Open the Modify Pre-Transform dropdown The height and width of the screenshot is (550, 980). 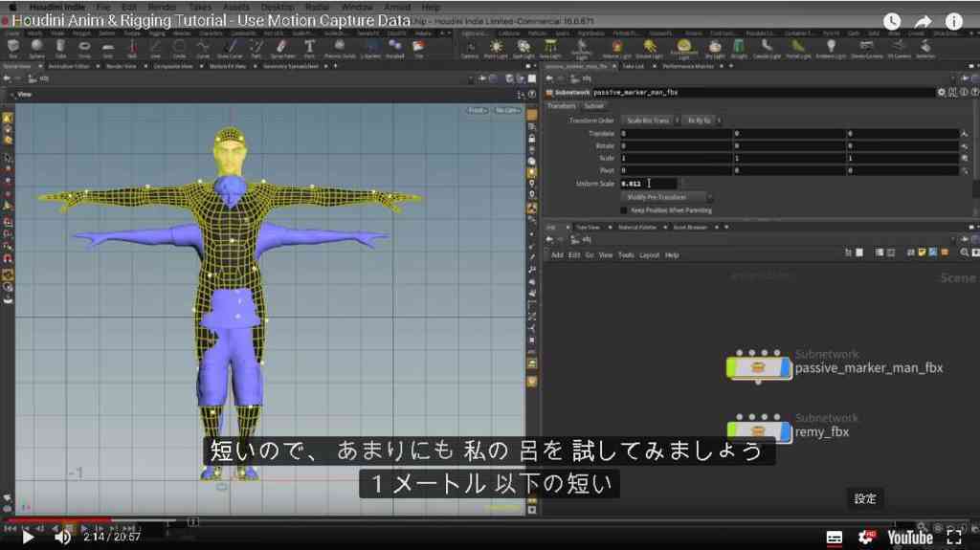(666, 197)
